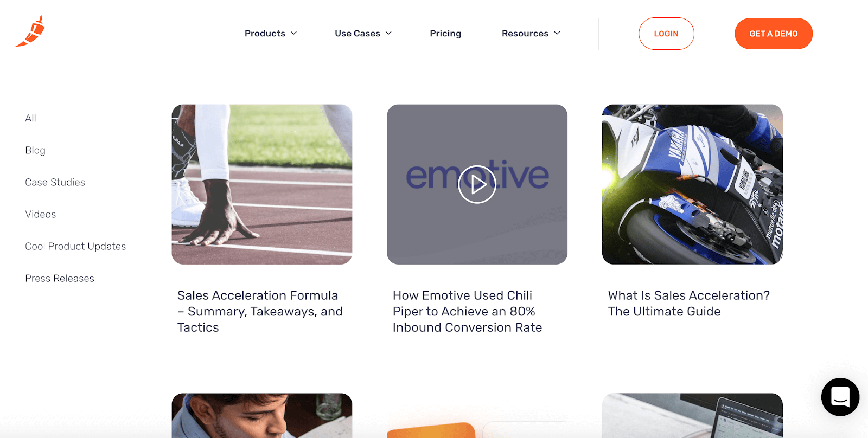
Task: Open the runner starting line thumbnail
Action: click(262, 184)
